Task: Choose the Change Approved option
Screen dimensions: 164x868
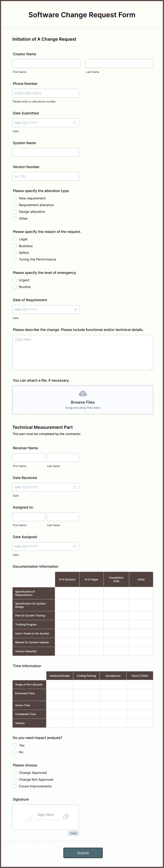Action: pos(14,772)
